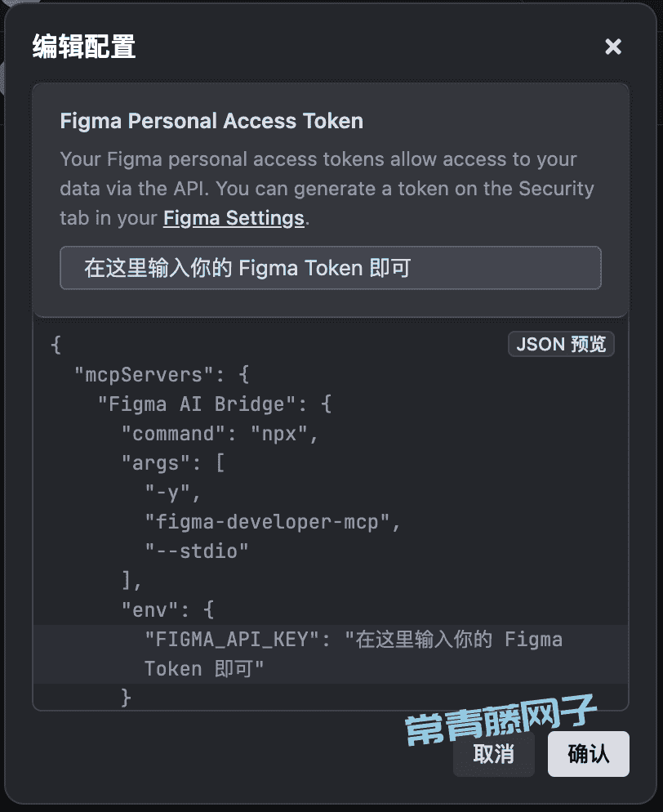Click the highlighted "FIGMA_API_KEY" key text
The height and width of the screenshot is (812, 663).
point(231,640)
